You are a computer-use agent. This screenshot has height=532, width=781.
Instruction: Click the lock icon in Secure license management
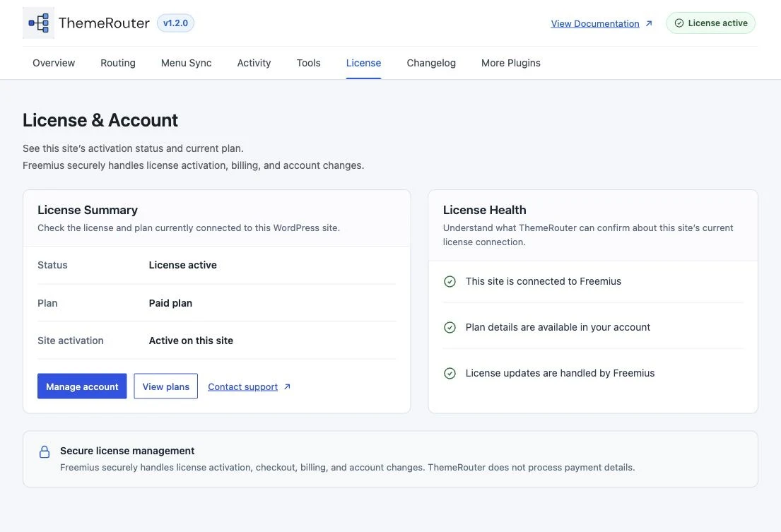[x=45, y=452]
